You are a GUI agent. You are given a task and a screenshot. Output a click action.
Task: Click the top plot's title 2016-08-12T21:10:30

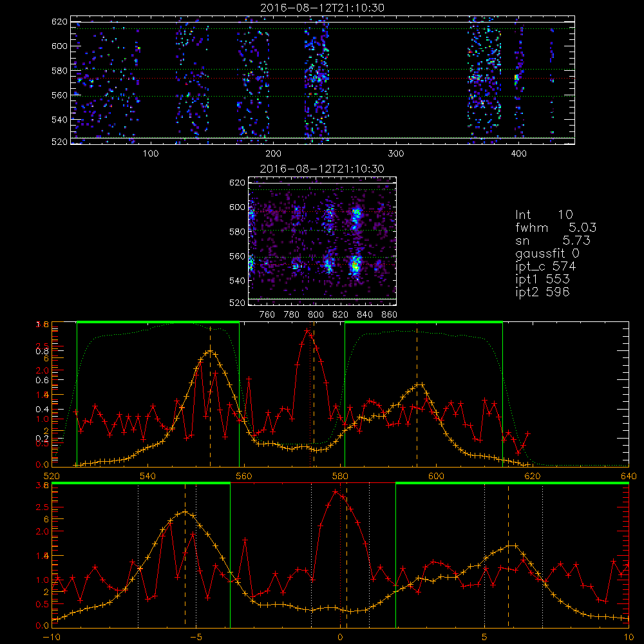coord(322,8)
